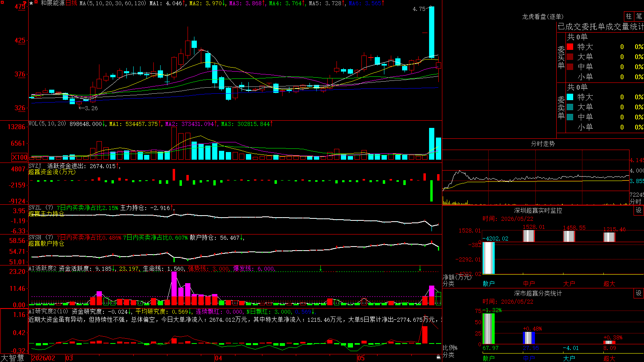Click the SVZJ indicator name
The image size is (644, 362).
click(35, 166)
